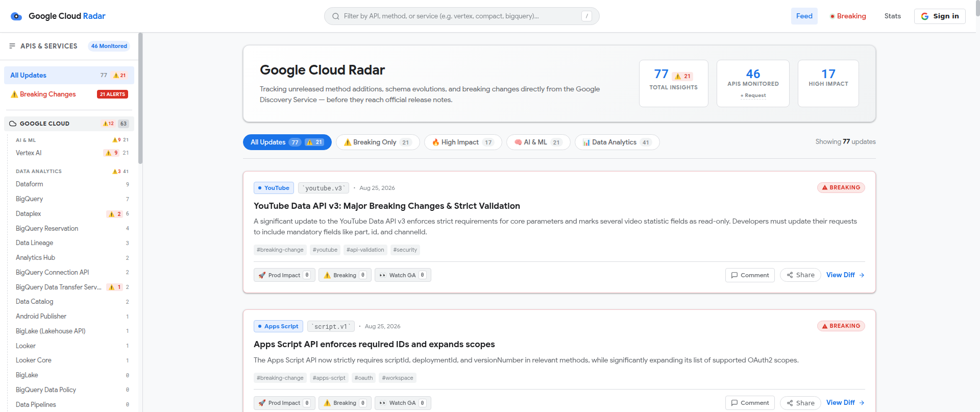Image resolution: width=980 pixels, height=412 pixels.
Task: Click the cloud icon beside GOOGLE CLOUD
Action: (13, 124)
